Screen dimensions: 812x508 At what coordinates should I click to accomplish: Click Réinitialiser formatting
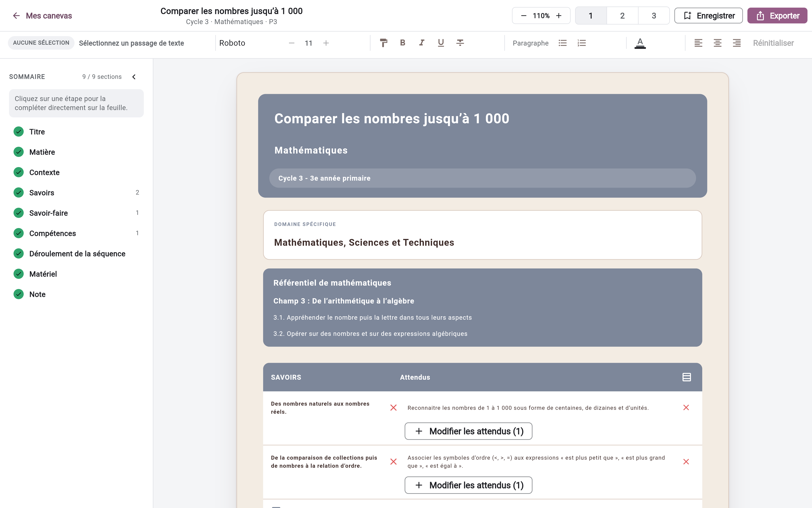tap(773, 43)
